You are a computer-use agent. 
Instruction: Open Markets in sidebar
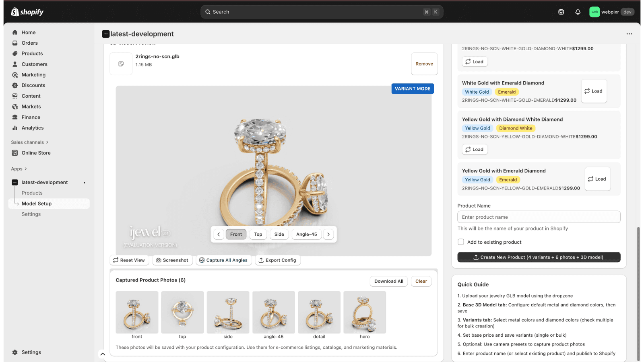click(x=31, y=107)
